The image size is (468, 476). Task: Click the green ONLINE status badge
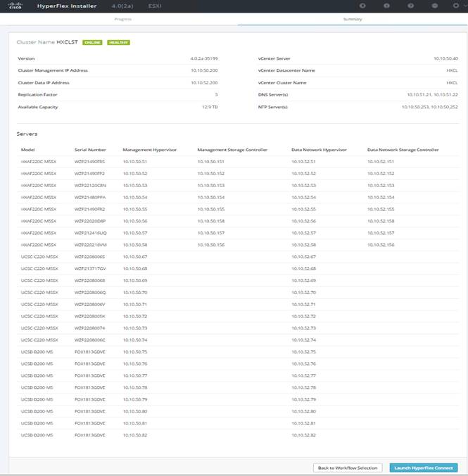click(x=92, y=42)
